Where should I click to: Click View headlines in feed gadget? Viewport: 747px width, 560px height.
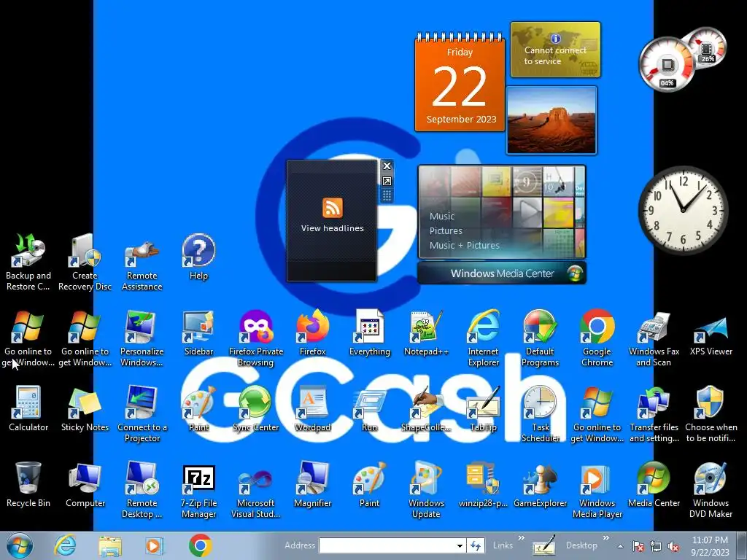(x=332, y=228)
